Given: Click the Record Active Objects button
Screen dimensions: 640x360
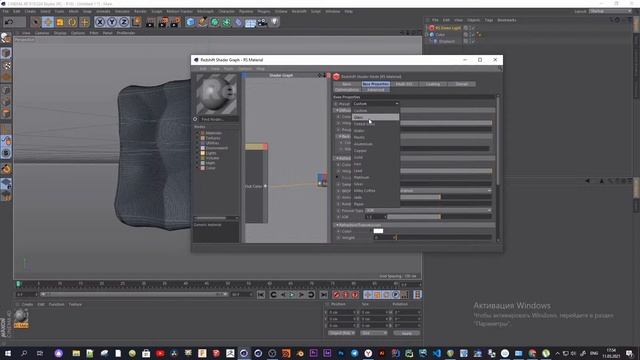Looking at the screenshot, I should click(x=336, y=295).
